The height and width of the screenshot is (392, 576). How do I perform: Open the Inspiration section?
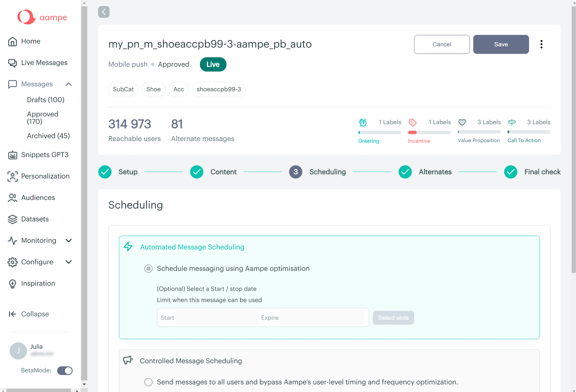tap(37, 283)
